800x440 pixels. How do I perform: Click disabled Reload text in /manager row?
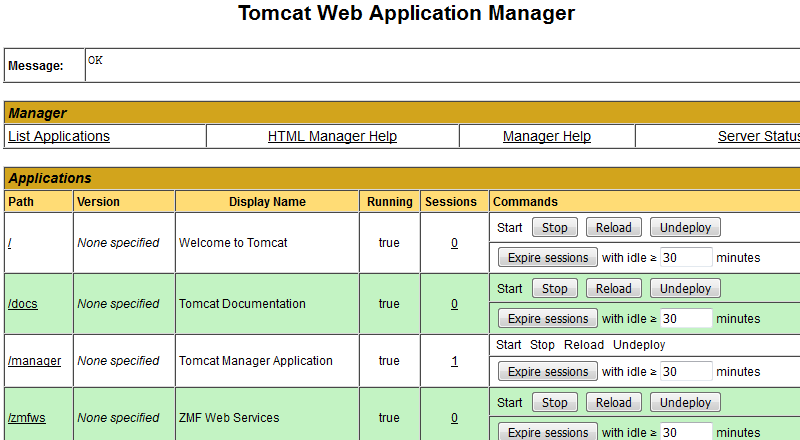[584, 345]
